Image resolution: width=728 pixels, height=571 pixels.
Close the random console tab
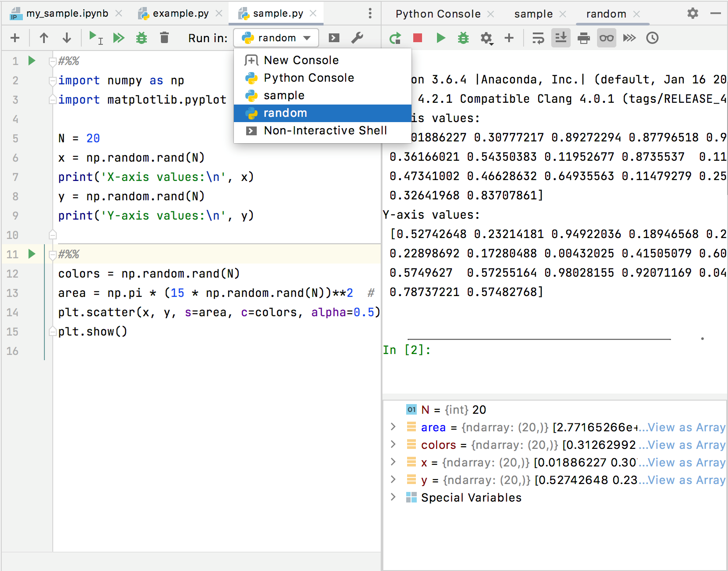[x=637, y=14]
